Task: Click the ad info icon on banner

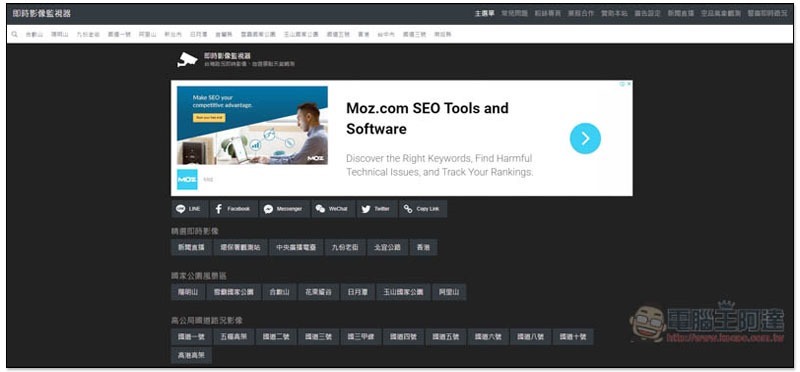Action: coord(622,84)
